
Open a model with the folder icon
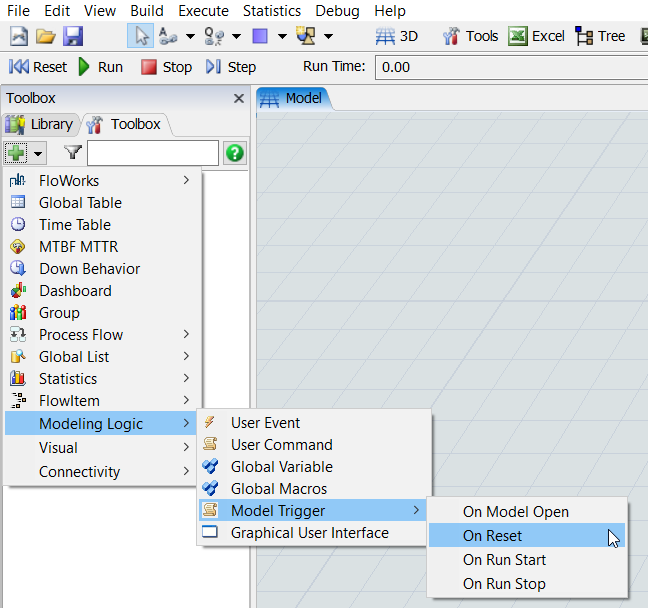[46, 36]
